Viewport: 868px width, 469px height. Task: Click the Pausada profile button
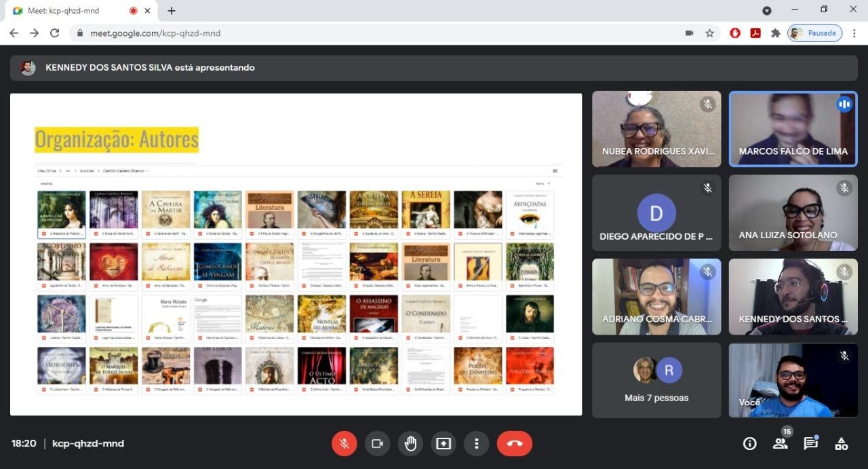click(x=814, y=33)
